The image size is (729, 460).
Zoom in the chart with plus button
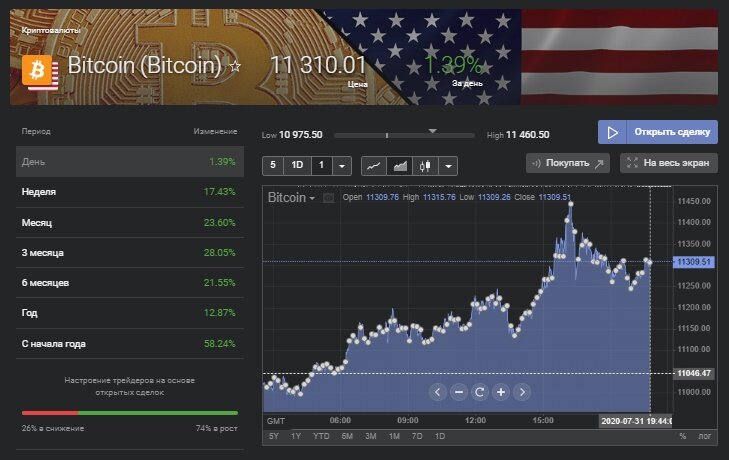click(501, 392)
